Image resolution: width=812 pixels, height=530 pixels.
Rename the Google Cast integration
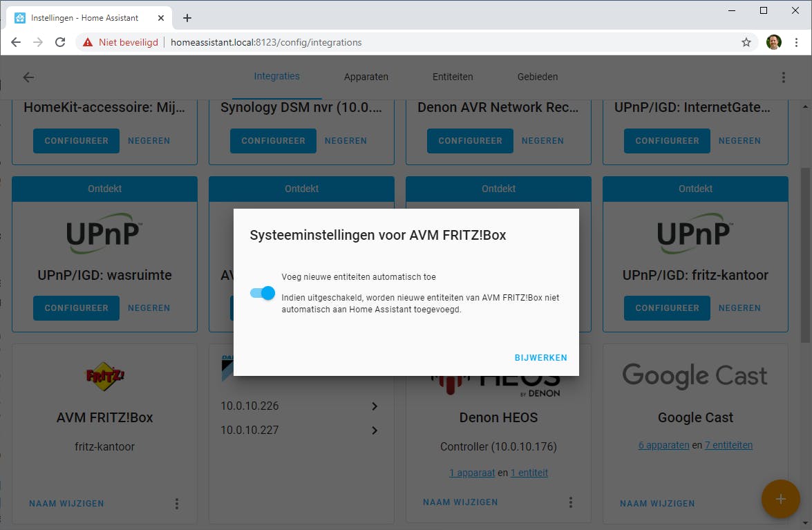pyautogui.click(x=657, y=504)
